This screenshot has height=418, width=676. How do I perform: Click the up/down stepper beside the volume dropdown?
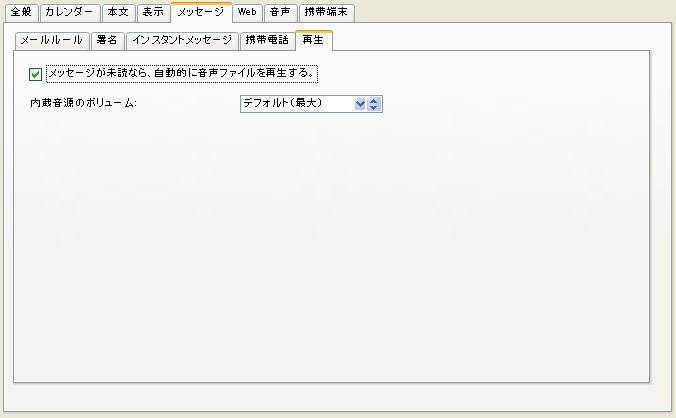pyautogui.click(x=373, y=104)
